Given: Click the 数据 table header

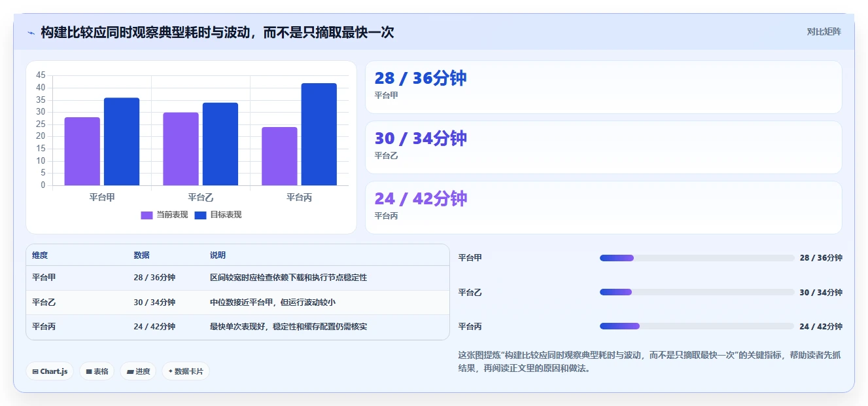Looking at the screenshot, I should point(142,255).
